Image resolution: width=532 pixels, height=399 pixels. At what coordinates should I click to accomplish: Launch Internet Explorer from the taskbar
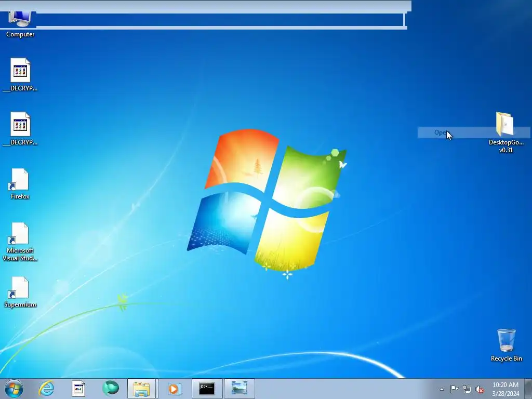coord(46,389)
